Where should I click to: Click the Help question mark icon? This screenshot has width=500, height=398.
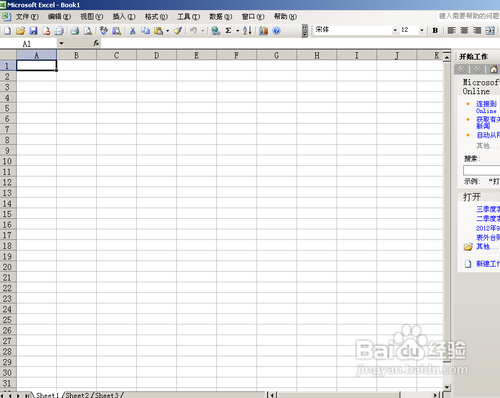pos(276,31)
